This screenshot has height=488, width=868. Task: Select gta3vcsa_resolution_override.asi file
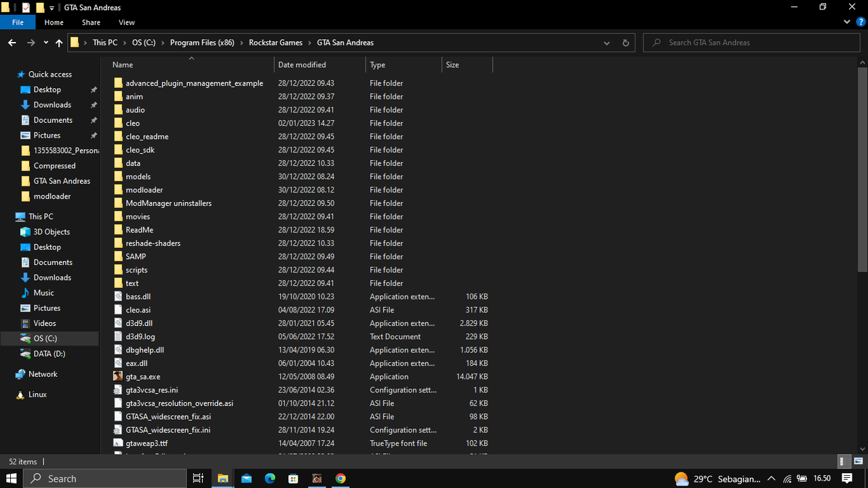click(179, 403)
